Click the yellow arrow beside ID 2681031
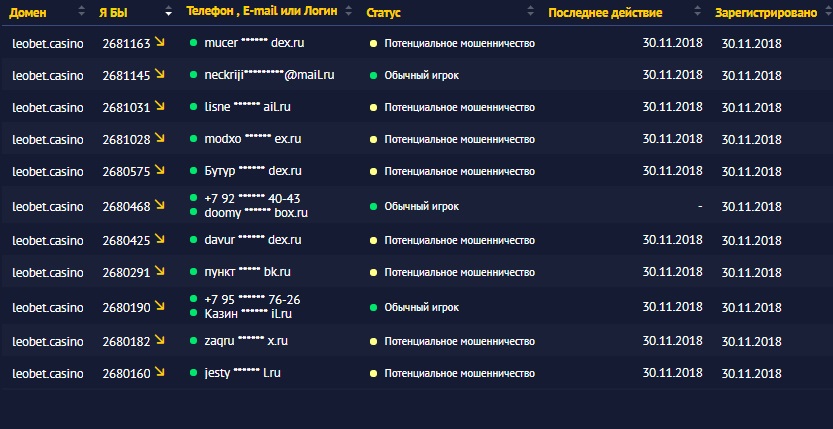This screenshot has width=833, height=429. (160, 106)
